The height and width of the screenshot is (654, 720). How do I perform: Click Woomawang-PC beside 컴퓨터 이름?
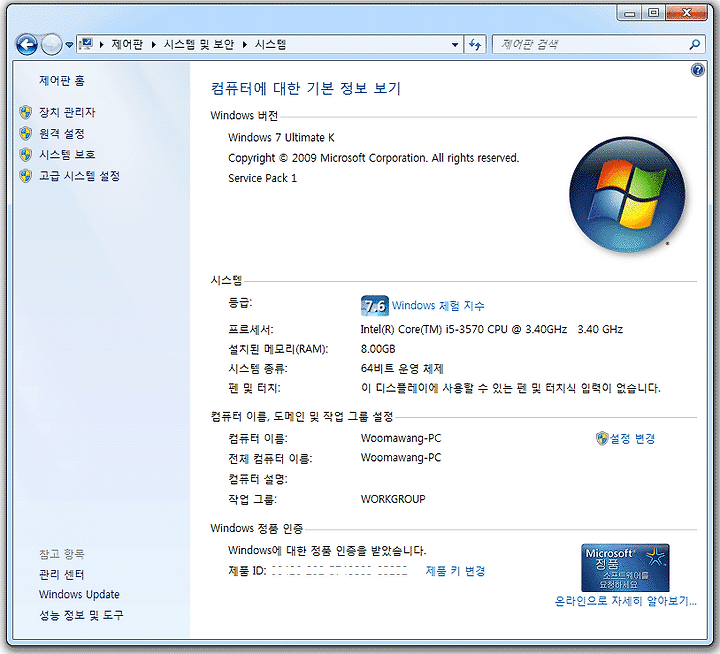pos(401,438)
